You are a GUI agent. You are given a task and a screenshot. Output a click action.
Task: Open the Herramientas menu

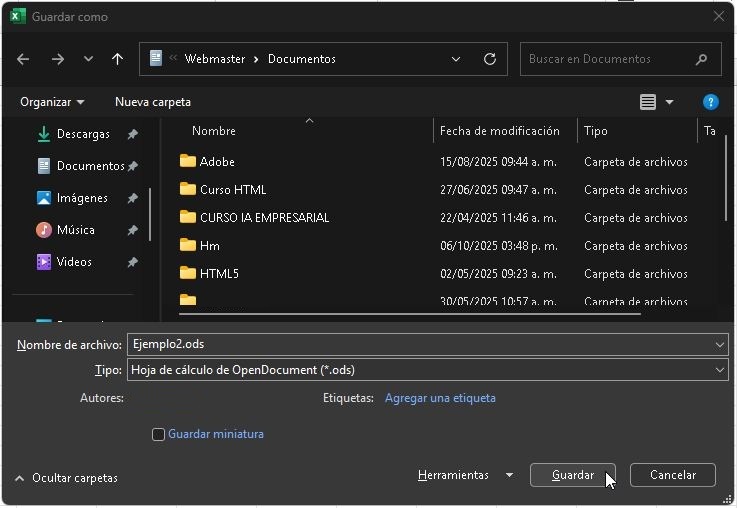point(453,475)
